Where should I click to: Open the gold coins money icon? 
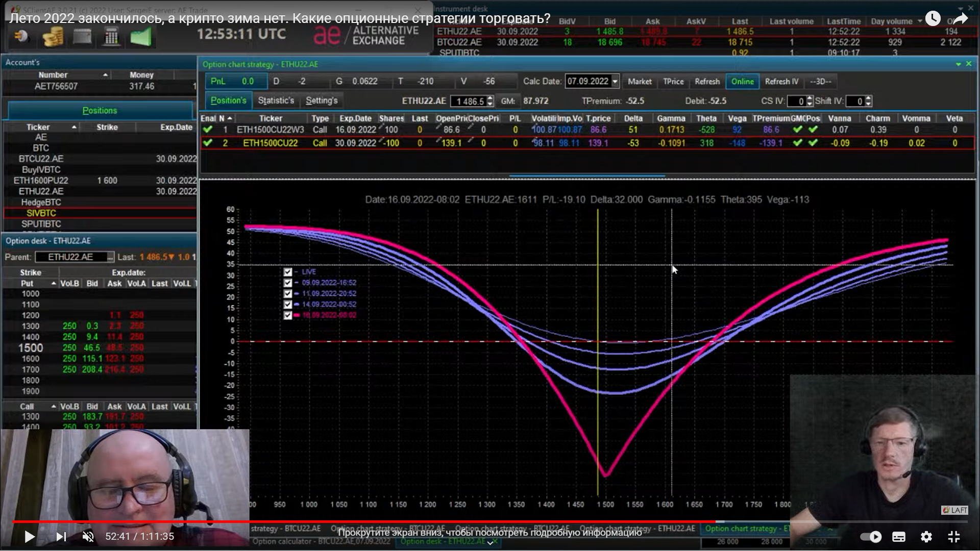[53, 37]
